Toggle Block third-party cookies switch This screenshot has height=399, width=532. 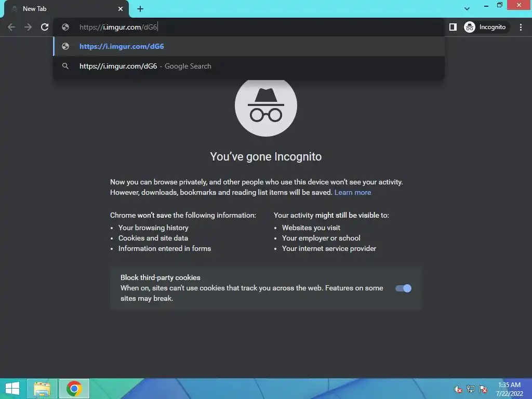(x=403, y=288)
